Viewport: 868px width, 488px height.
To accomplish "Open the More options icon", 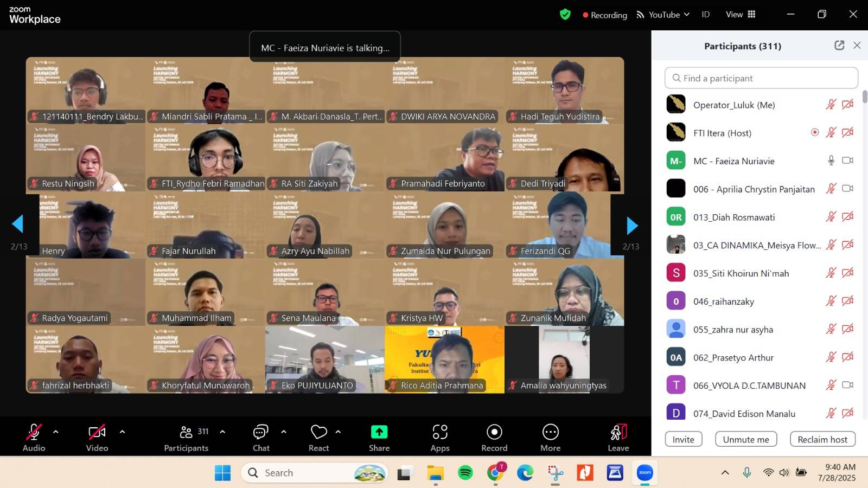I will coord(550,432).
